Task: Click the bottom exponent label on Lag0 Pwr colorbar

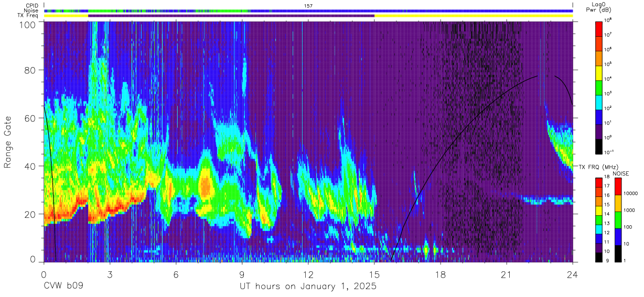Action: point(610,152)
